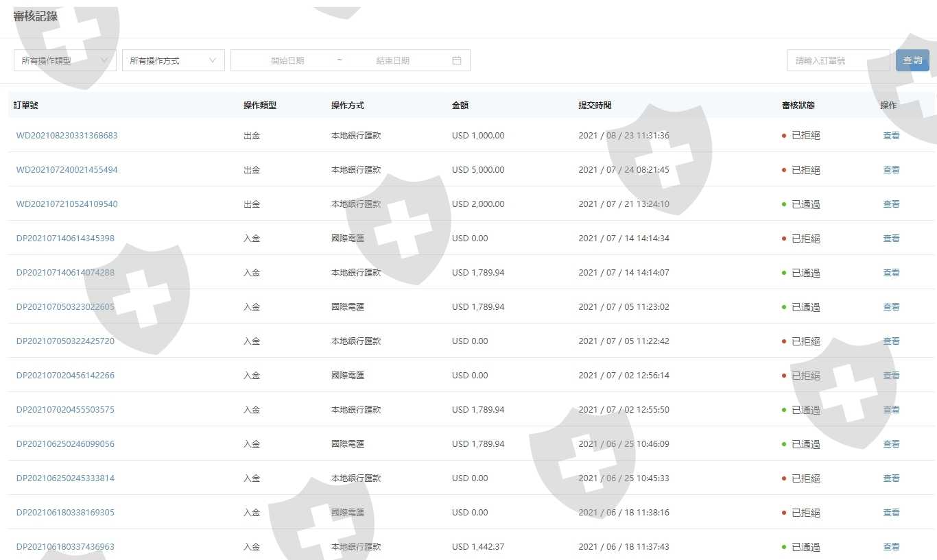View details of order DP202107020455503575

891,410
